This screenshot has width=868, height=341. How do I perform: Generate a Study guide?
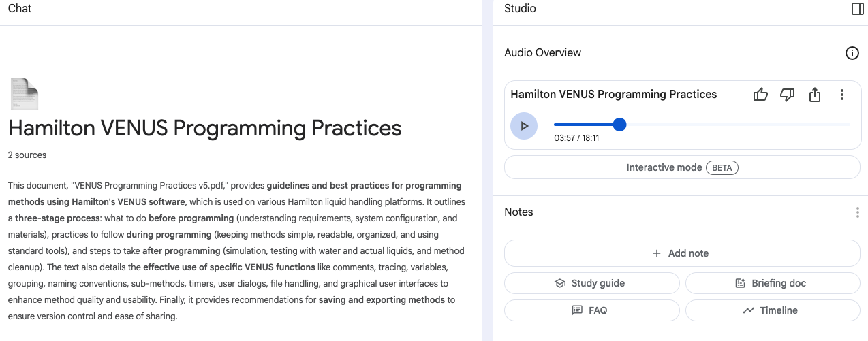(x=591, y=283)
